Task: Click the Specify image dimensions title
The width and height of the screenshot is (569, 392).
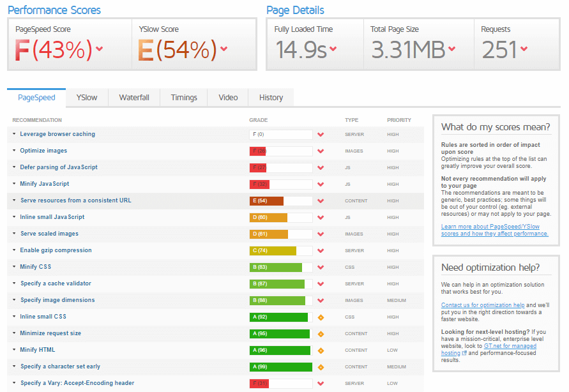Action: point(57,300)
